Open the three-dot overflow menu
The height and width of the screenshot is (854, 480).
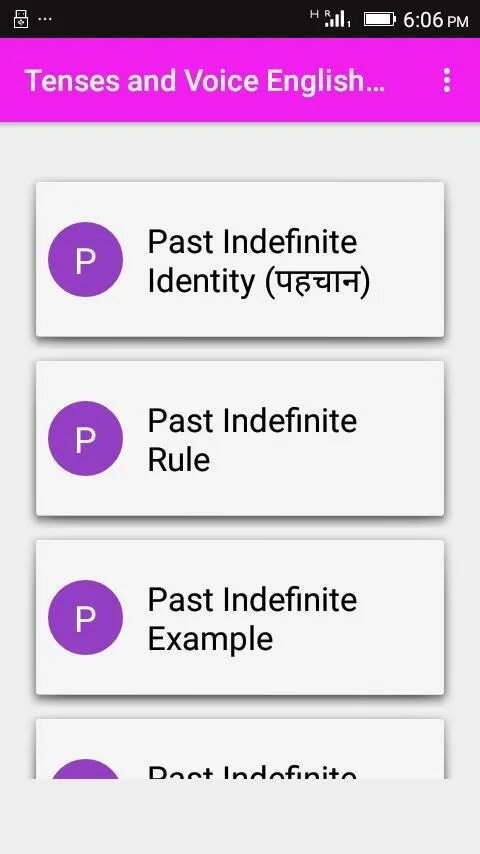click(447, 81)
